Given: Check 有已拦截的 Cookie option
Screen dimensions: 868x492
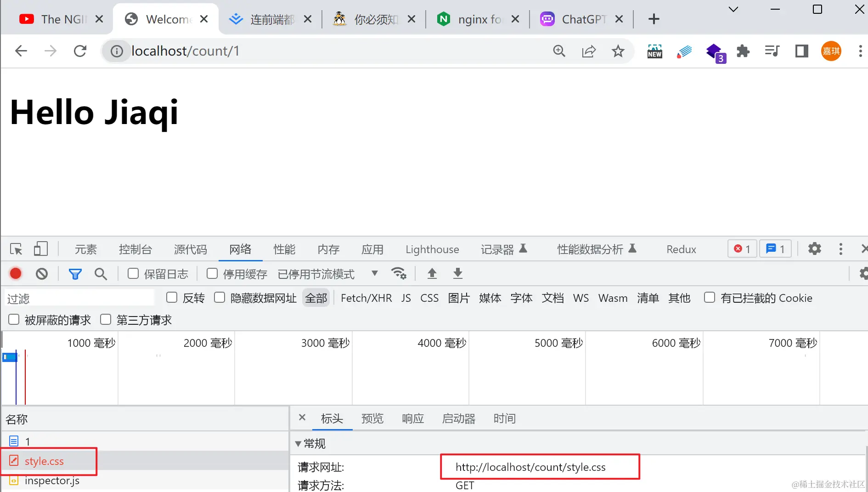Looking at the screenshot, I should [710, 298].
